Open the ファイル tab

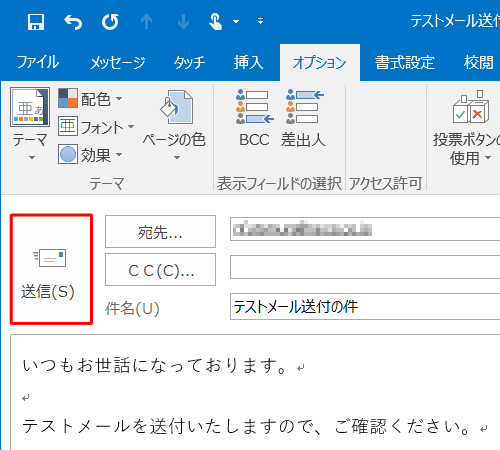38,62
